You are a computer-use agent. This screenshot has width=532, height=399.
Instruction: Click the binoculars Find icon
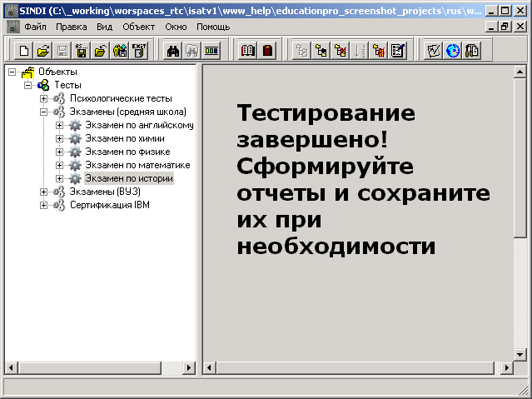174,51
